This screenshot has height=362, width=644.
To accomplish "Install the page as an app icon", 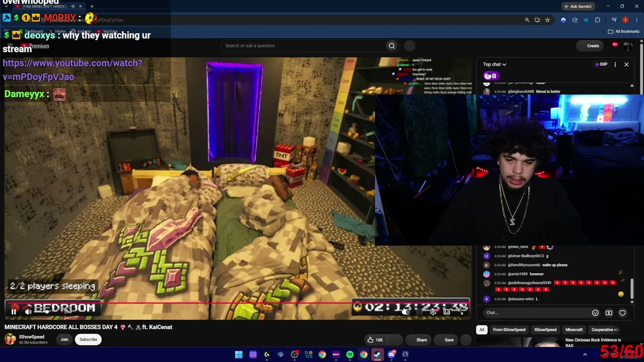I will point(537,20).
